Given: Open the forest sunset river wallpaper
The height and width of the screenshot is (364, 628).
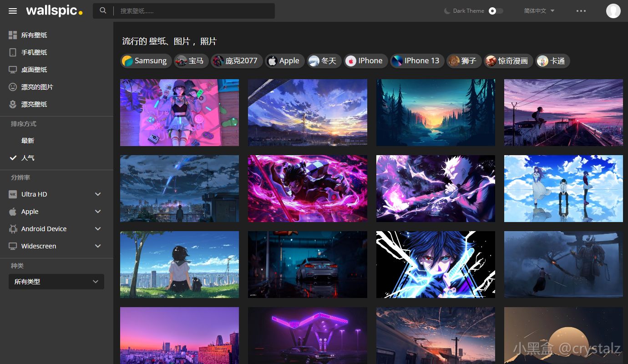Looking at the screenshot, I should (436, 112).
